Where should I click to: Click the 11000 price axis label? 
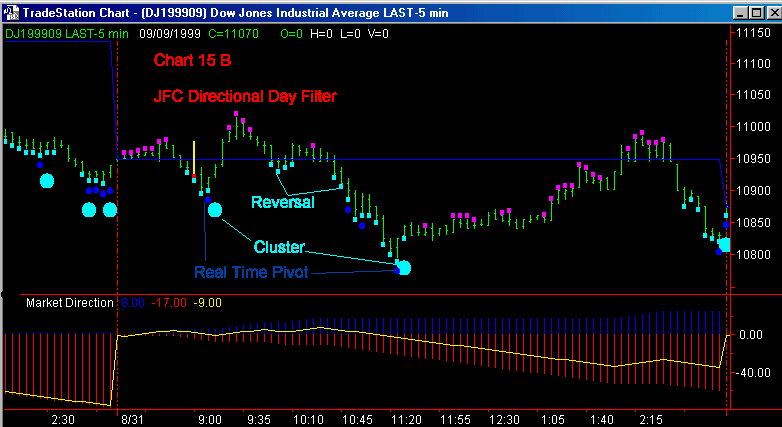754,127
